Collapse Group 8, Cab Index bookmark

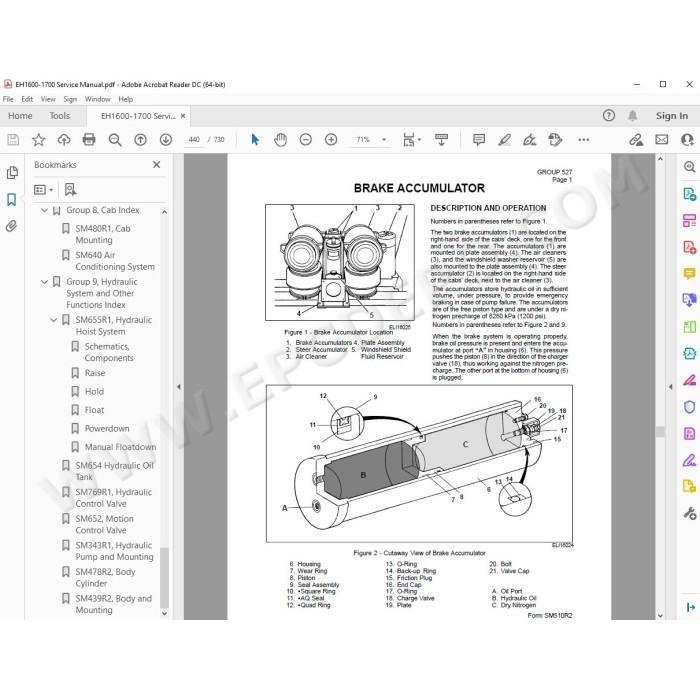point(44,210)
